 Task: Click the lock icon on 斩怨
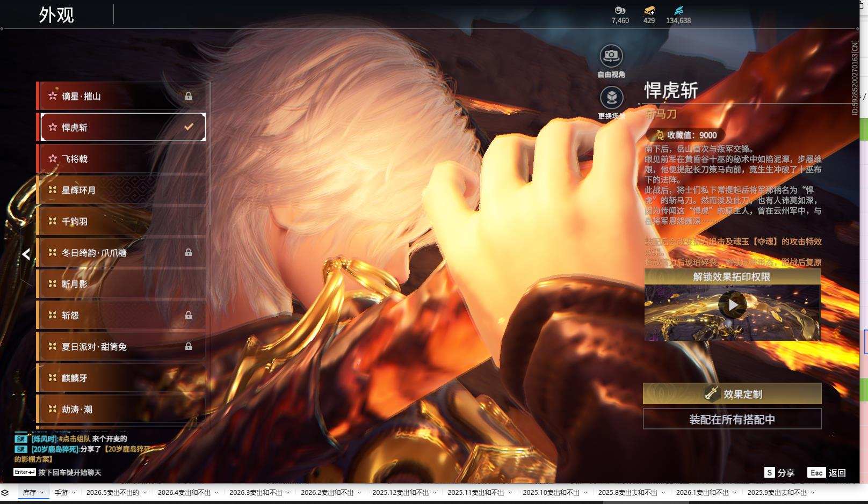pyautogui.click(x=189, y=315)
